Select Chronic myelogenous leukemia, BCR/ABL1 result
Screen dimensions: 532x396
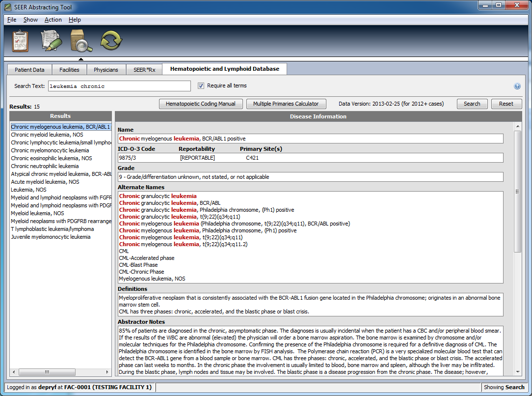(61, 127)
